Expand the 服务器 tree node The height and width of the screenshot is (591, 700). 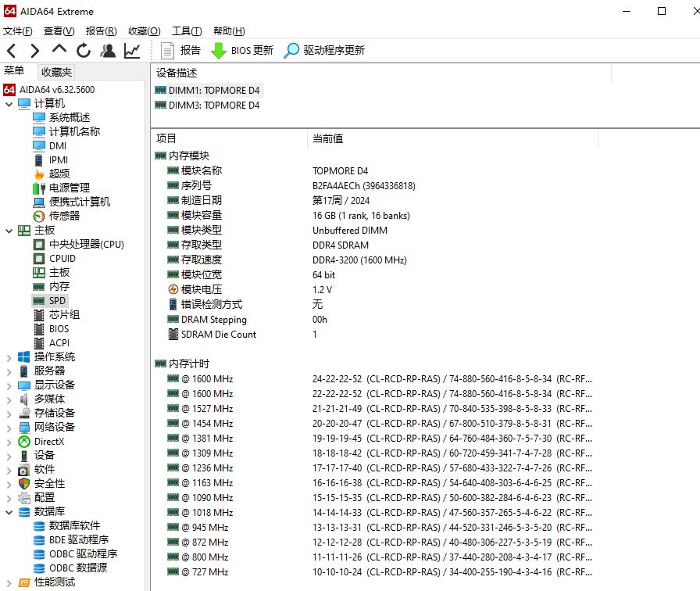9,371
